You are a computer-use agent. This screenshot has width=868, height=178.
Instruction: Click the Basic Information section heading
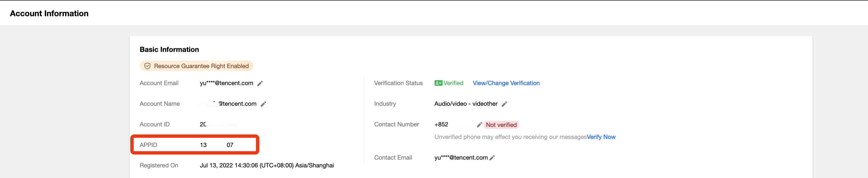click(169, 50)
